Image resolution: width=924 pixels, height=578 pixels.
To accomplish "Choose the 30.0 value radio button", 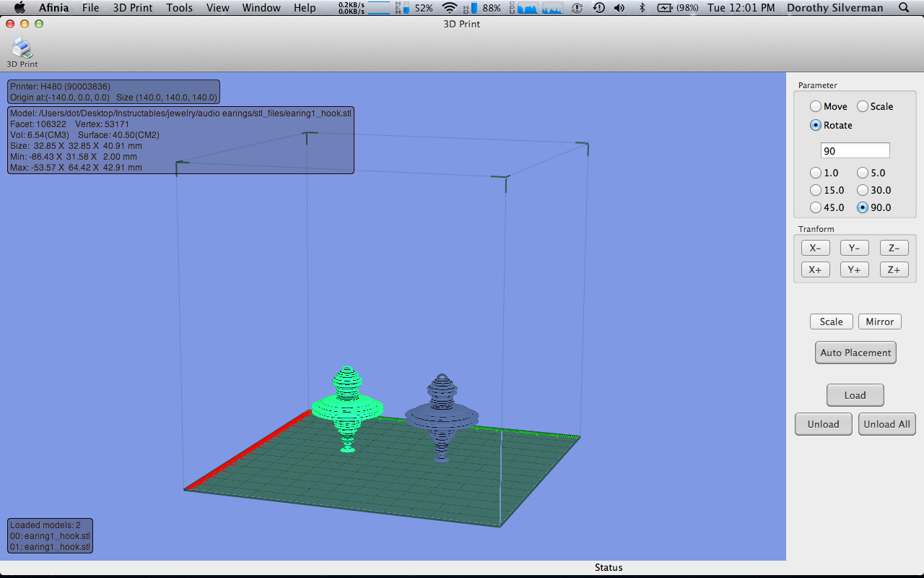I will point(863,190).
